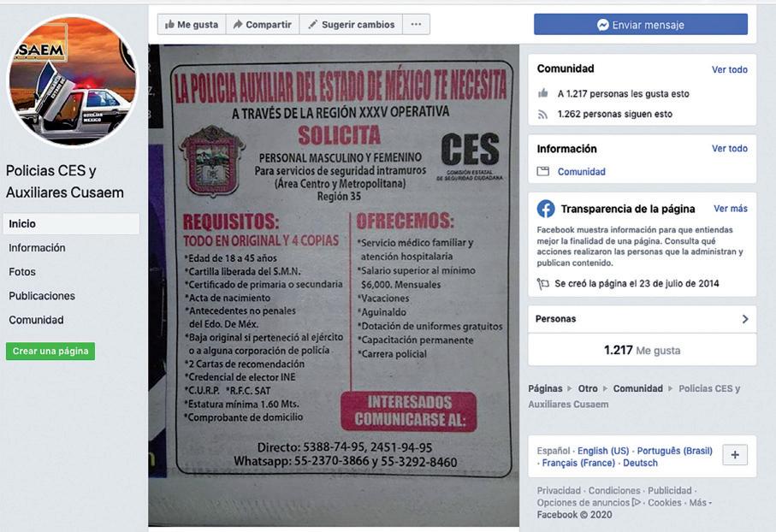Open Publicaciones in the left sidebar

[42, 296]
